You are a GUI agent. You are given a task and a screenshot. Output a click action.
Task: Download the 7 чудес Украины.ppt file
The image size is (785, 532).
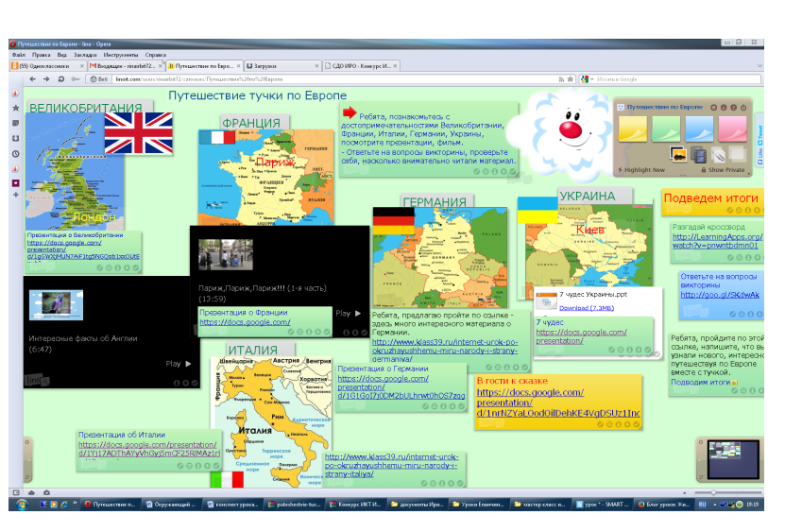coord(587,308)
